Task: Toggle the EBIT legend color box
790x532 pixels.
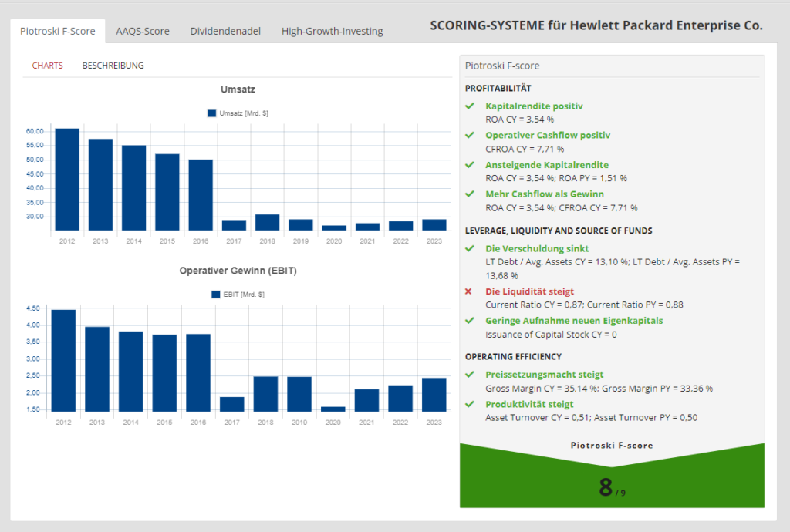Action: [215, 295]
